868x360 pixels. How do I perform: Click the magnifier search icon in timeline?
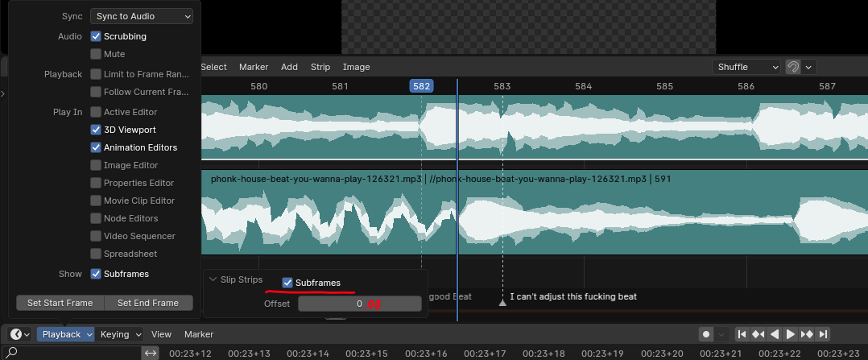(11, 353)
